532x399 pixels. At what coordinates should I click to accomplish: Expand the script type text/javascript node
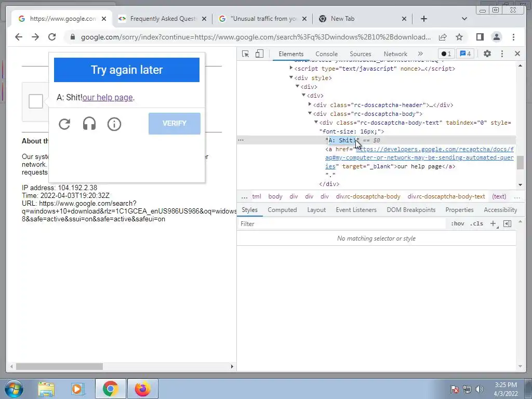click(x=291, y=68)
